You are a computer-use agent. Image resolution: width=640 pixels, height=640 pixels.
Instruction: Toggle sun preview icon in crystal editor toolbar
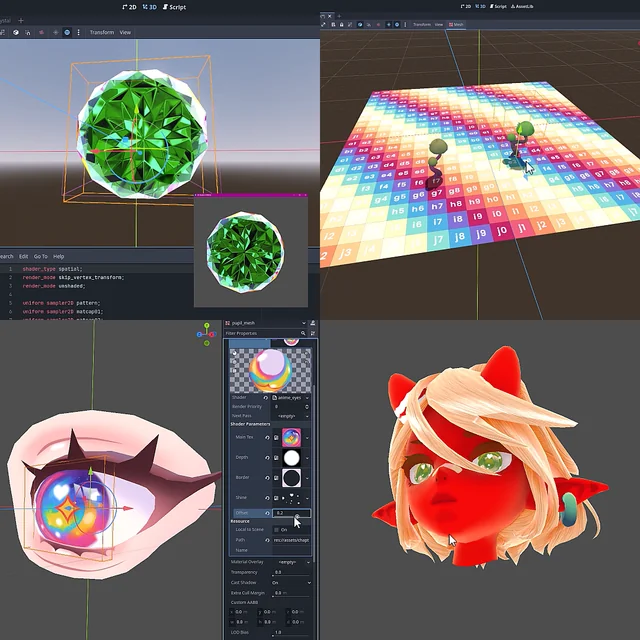pos(56,32)
